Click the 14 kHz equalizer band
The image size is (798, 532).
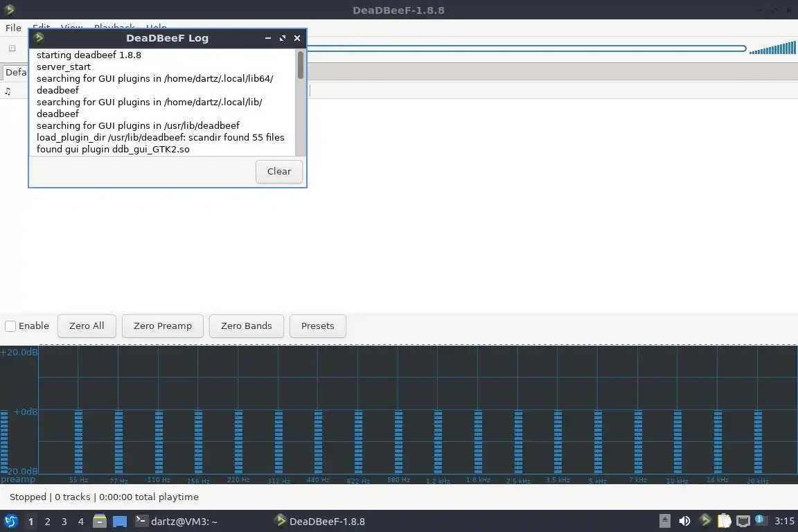point(718,442)
